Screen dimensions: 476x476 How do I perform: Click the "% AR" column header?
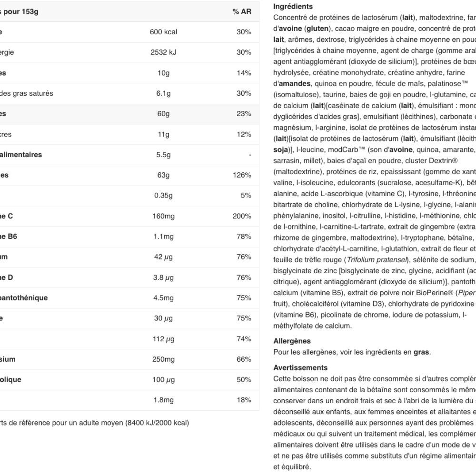click(x=242, y=11)
